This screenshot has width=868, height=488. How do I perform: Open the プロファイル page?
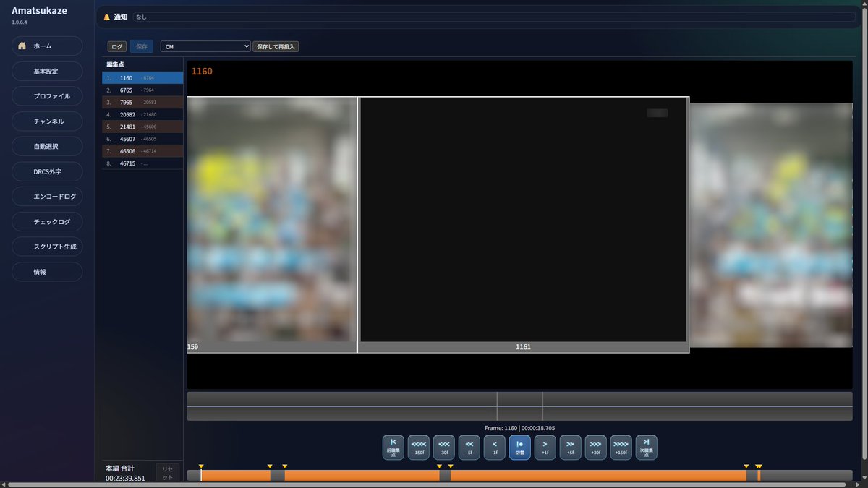47,96
